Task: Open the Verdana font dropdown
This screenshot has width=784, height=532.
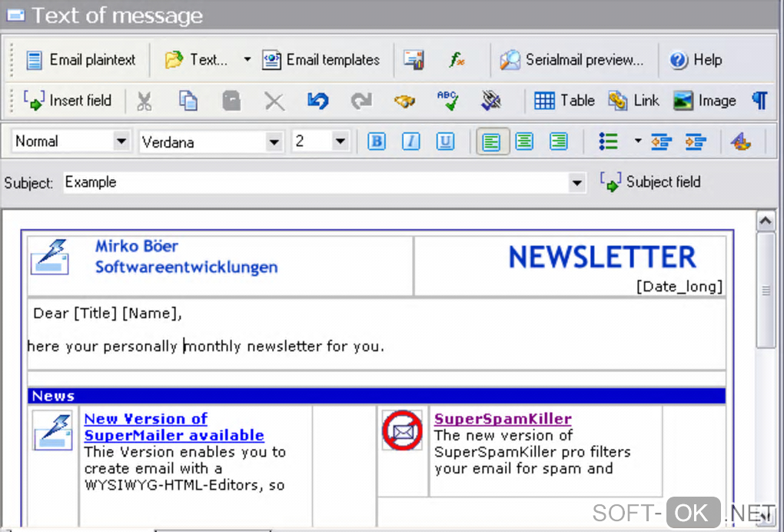Action: coord(274,142)
